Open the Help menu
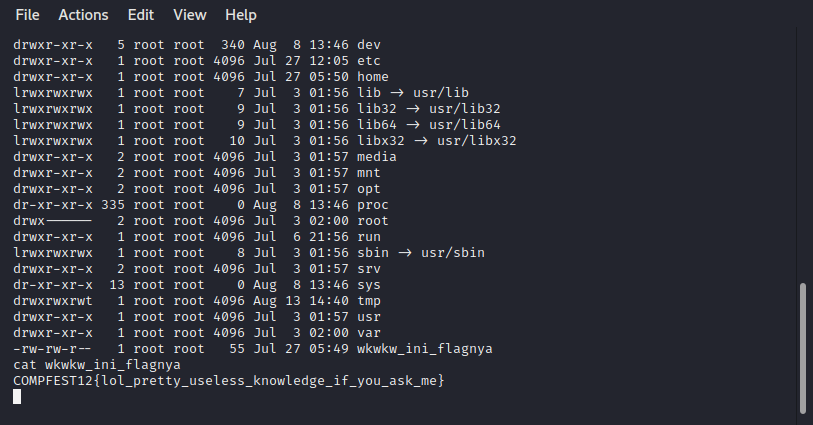Screen dimensions: 813x425 [x=241, y=15]
